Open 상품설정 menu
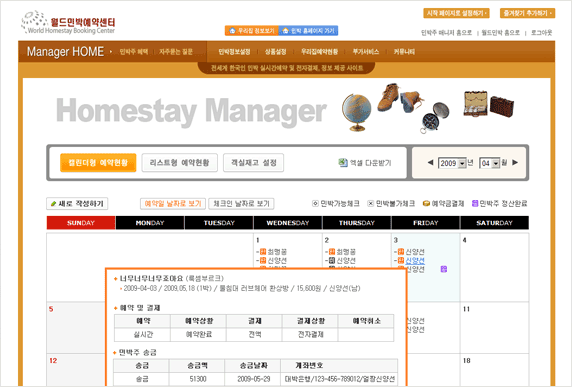The width and height of the screenshot is (572, 387). click(275, 52)
